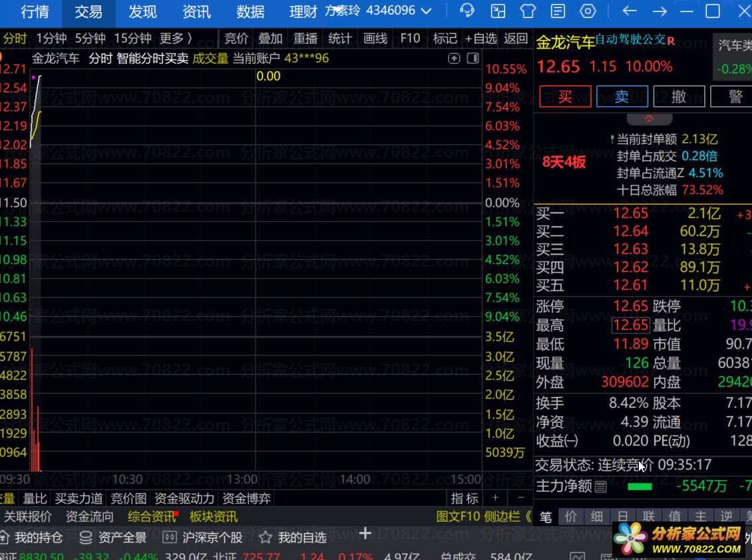752x560 pixels.
Task: Select the 笔 tick detail tab
Action: (546, 516)
